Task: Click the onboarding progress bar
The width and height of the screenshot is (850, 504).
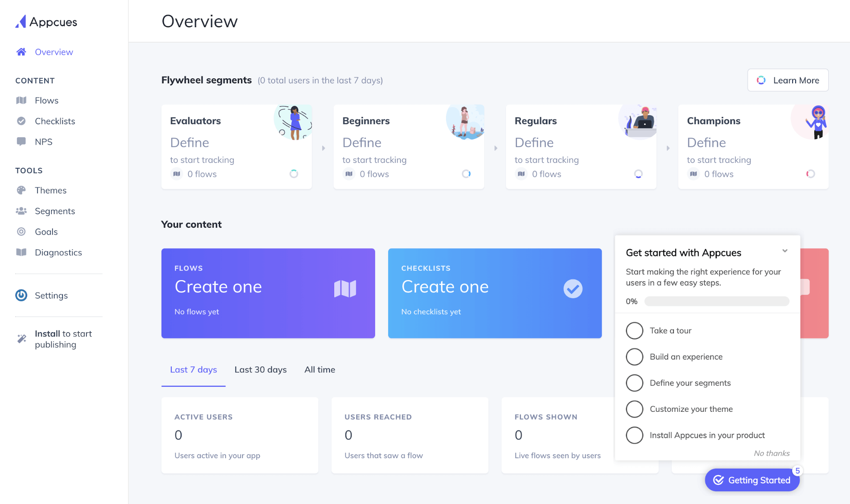Action: 717,301
